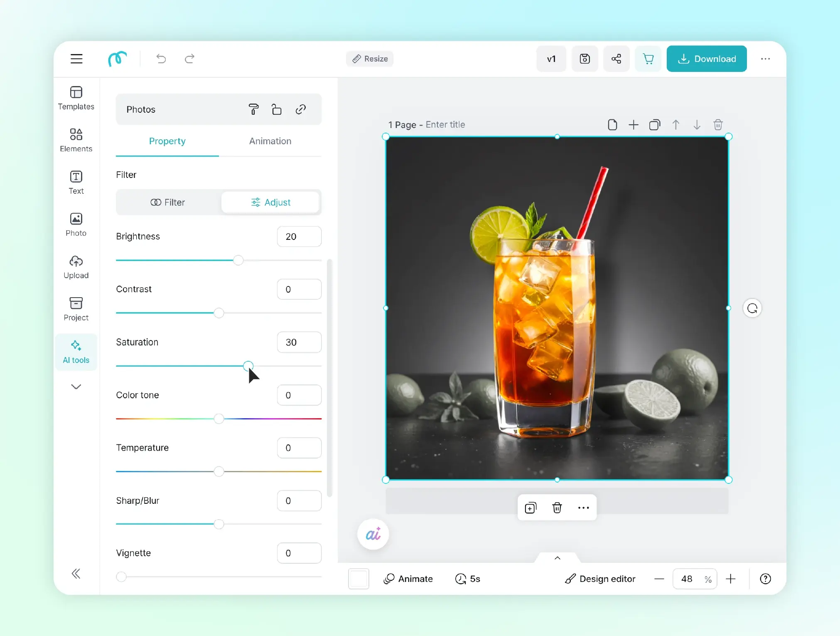This screenshot has height=636, width=840.
Task: Open the share icon in the top bar
Action: [x=616, y=59]
